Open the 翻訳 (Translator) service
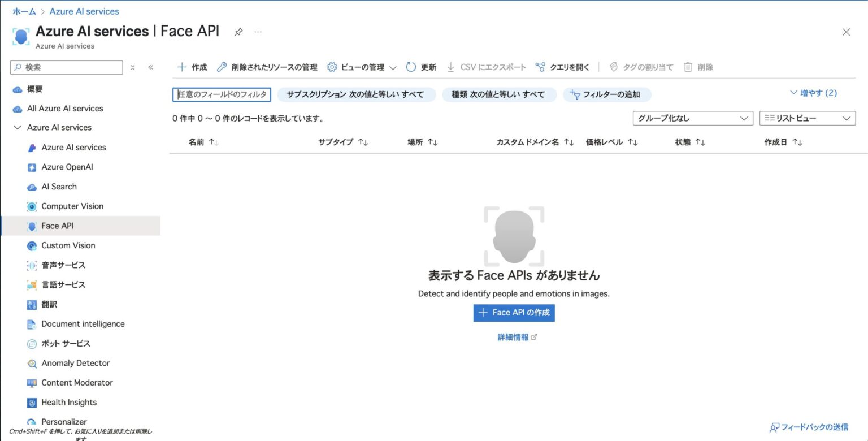The image size is (868, 441). [50, 304]
